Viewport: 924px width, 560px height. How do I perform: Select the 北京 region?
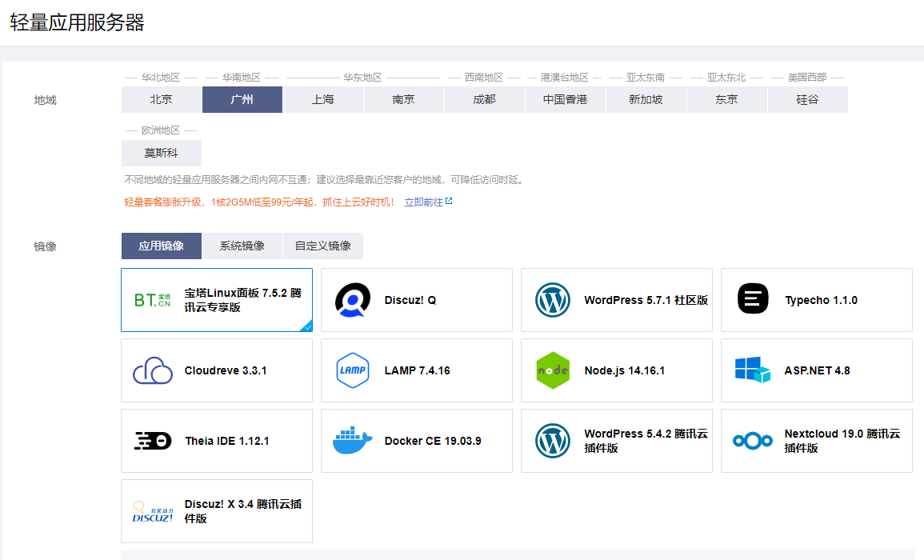pyautogui.click(x=162, y=100)
